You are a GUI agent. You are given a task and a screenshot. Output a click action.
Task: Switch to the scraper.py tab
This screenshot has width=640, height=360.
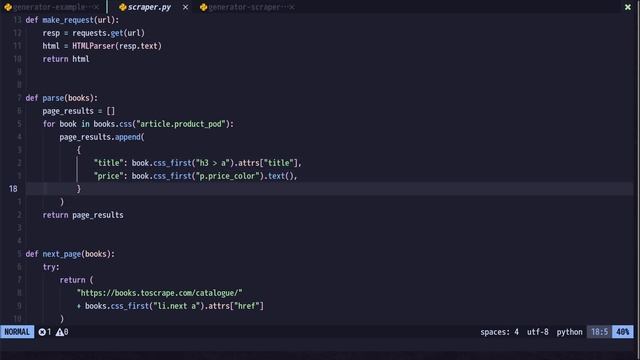149,7
